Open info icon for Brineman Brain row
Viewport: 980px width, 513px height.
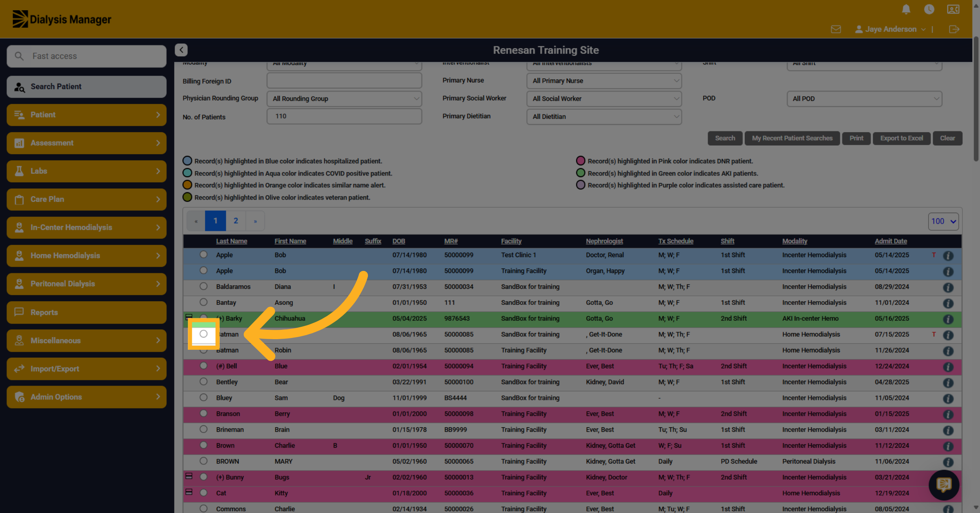(x=948, y=431)
